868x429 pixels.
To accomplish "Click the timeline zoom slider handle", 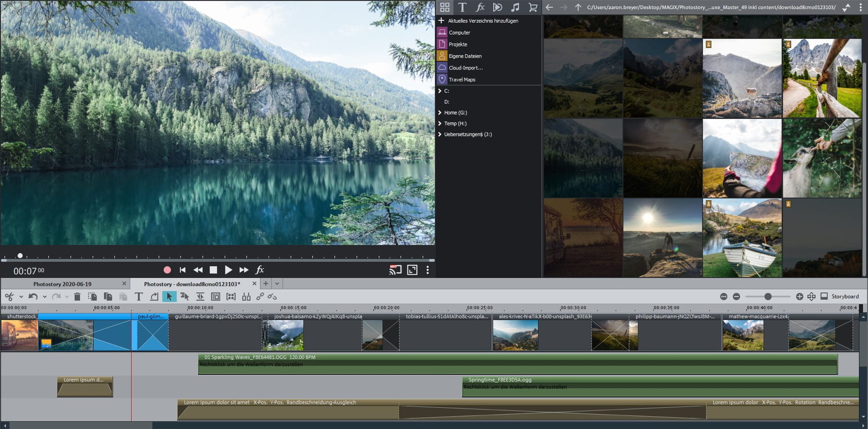I will point(768,296).
